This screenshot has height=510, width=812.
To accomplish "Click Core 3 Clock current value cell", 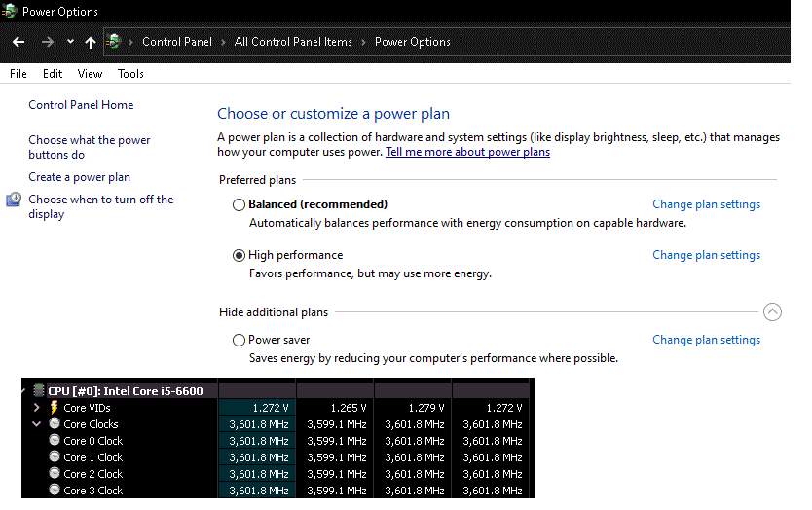I will 258,491.
